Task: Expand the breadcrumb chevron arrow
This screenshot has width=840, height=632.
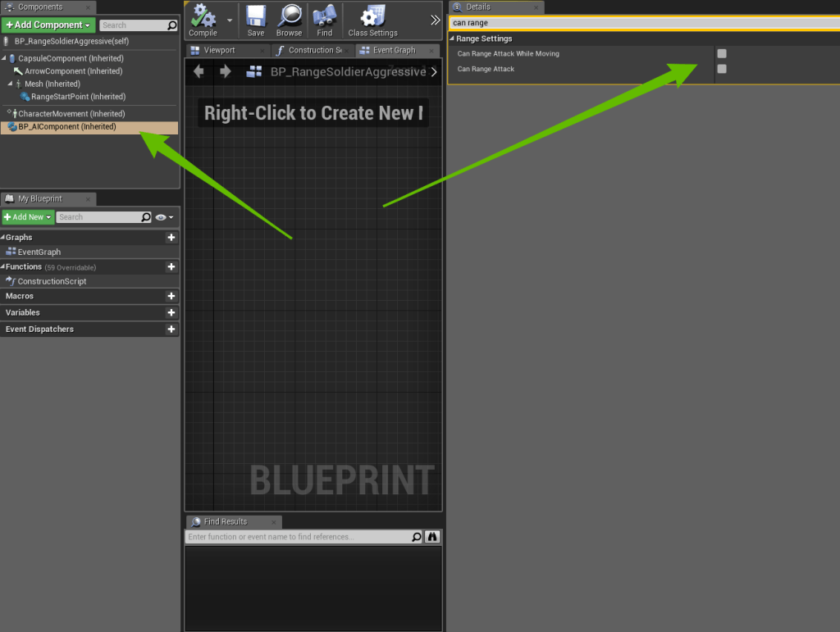Action: coord(435,71)
